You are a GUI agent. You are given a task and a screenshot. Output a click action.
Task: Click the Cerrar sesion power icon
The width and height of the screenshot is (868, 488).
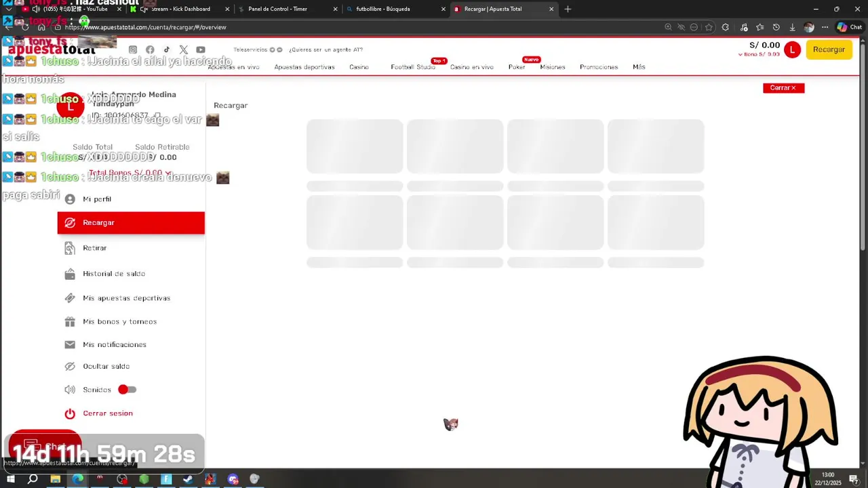70,413
